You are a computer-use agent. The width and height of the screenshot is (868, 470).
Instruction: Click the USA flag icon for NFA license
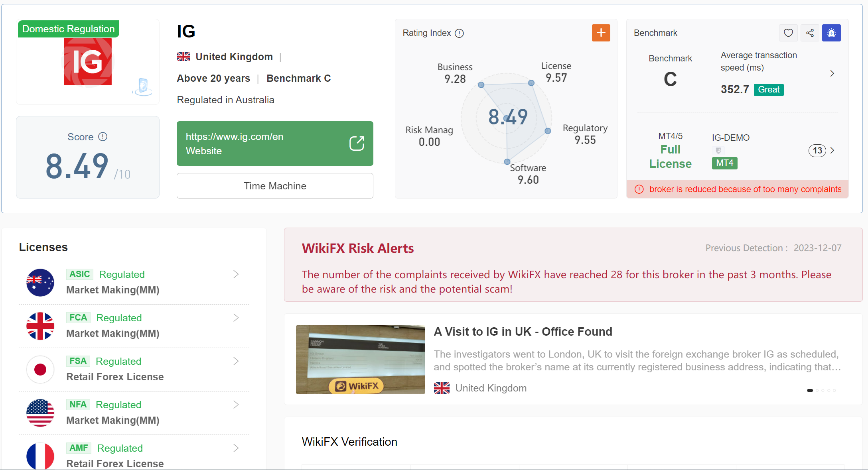point(40,413)
